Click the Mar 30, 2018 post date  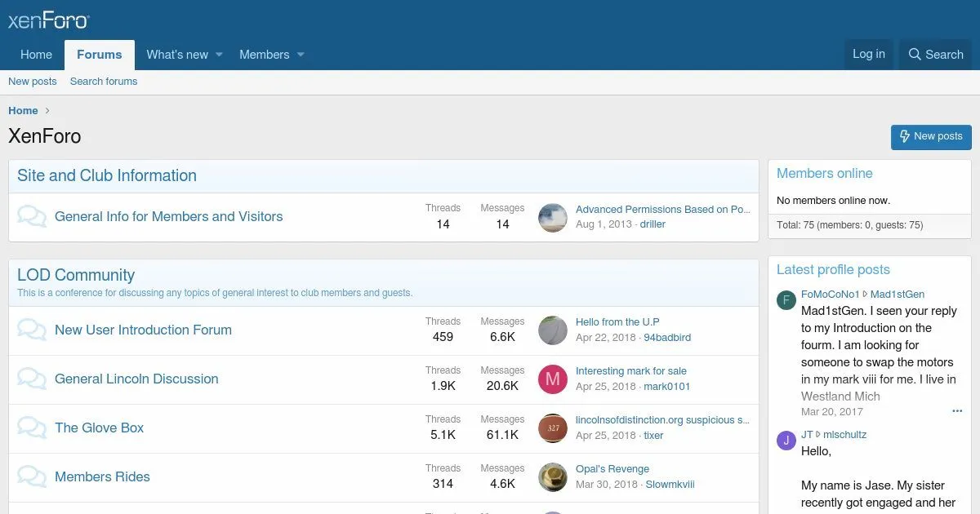[607, 485]
